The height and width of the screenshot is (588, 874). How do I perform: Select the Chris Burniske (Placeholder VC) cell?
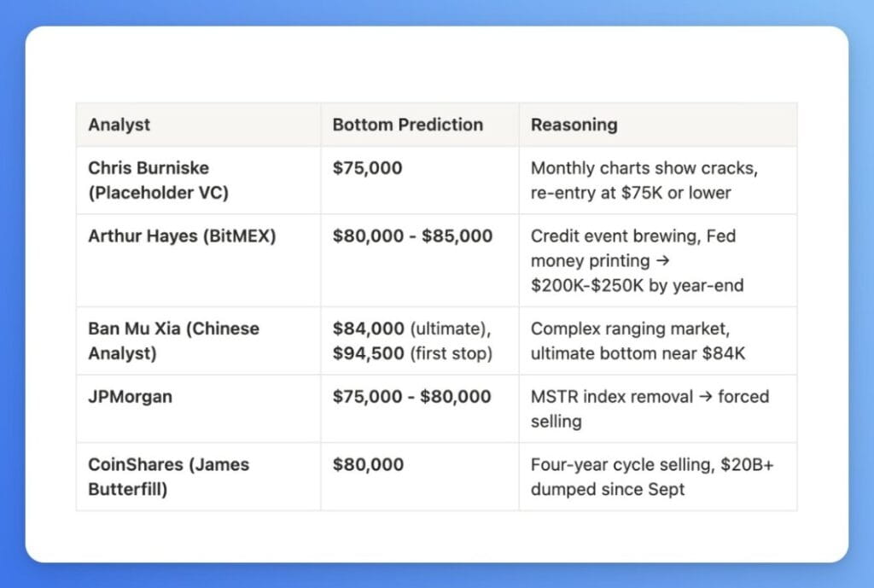pyautogui.click(x=158, y=180)
